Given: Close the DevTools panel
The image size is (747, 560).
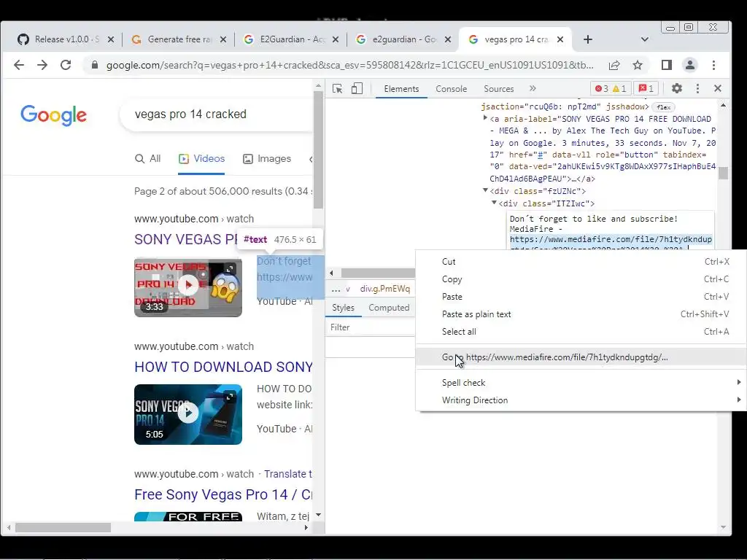Looking at the screenshot, I should pos(718,88).
